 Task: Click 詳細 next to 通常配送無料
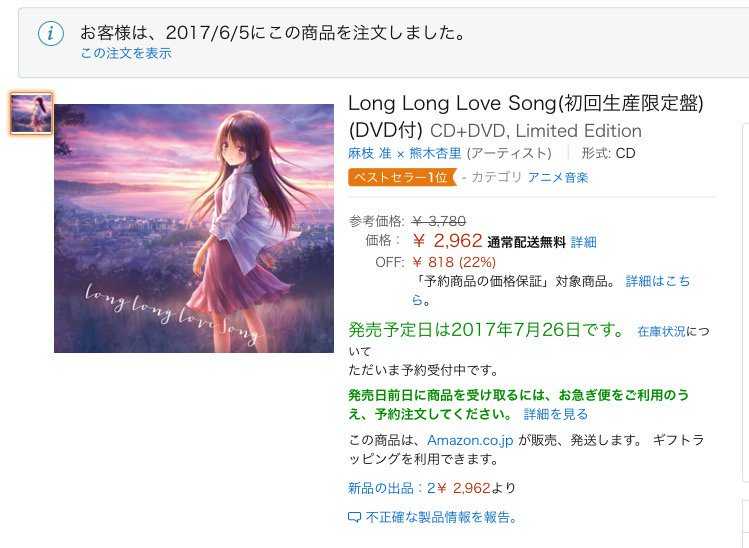click(x=584, y=242)
